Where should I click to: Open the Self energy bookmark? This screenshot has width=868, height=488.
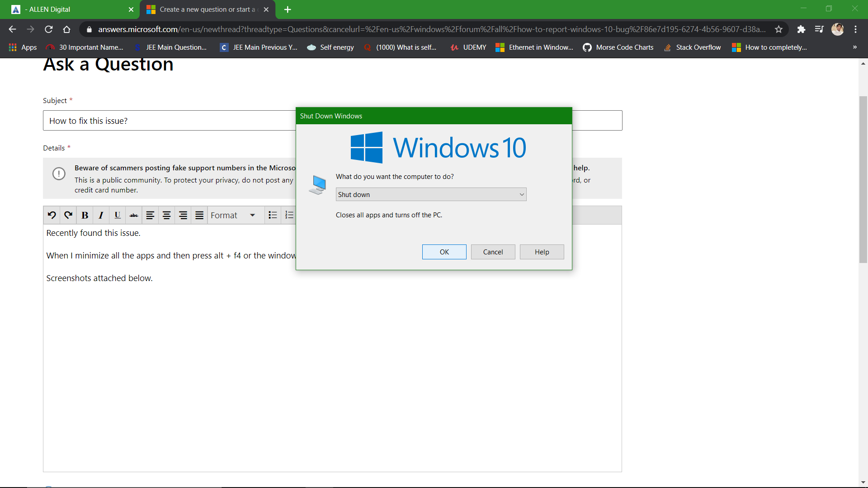330,47
